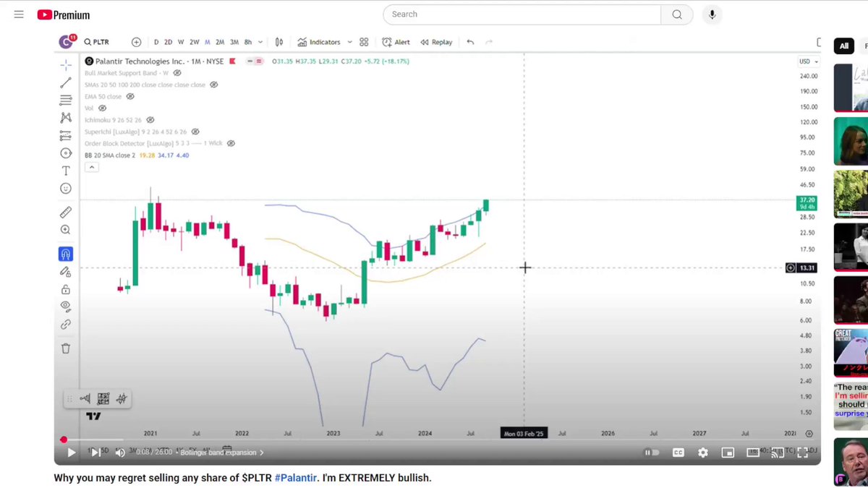This screenshot has width=868, height=488.
Task: Open the YouTube hamburger guide menu
Action: point(19,14)
